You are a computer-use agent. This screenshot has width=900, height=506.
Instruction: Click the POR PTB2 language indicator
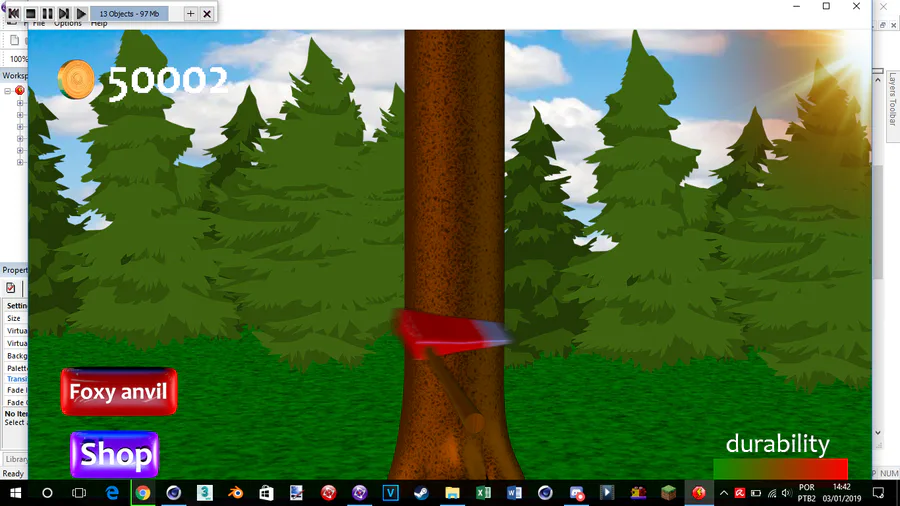806,493
